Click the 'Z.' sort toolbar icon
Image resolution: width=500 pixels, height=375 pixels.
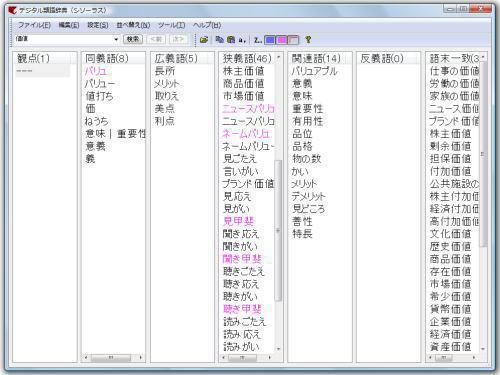[258, 40]
